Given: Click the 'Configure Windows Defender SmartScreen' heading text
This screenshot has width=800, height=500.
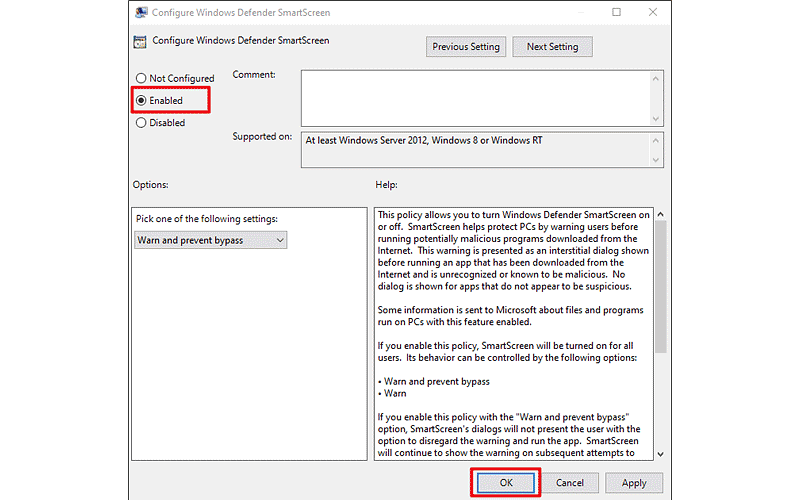Looking at the screenshot, I should [241, 40].
